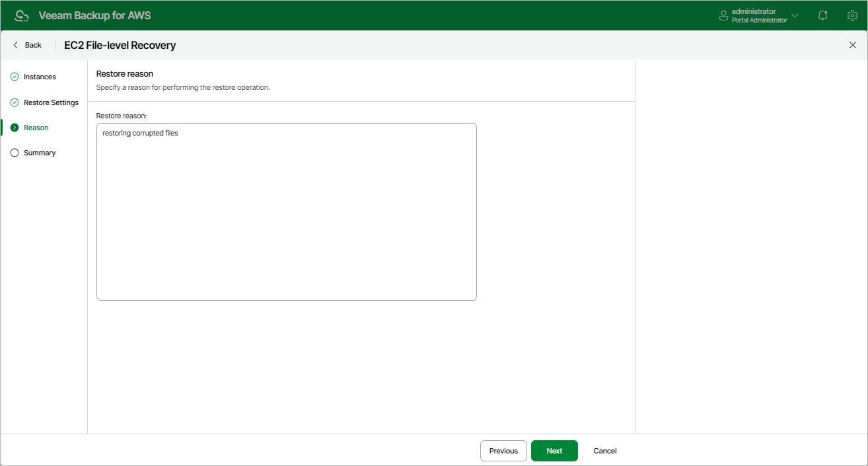Viewport: 868px width, 466px height.
Task: Click the Restore Settings checkmark icon
Action: 15,102
